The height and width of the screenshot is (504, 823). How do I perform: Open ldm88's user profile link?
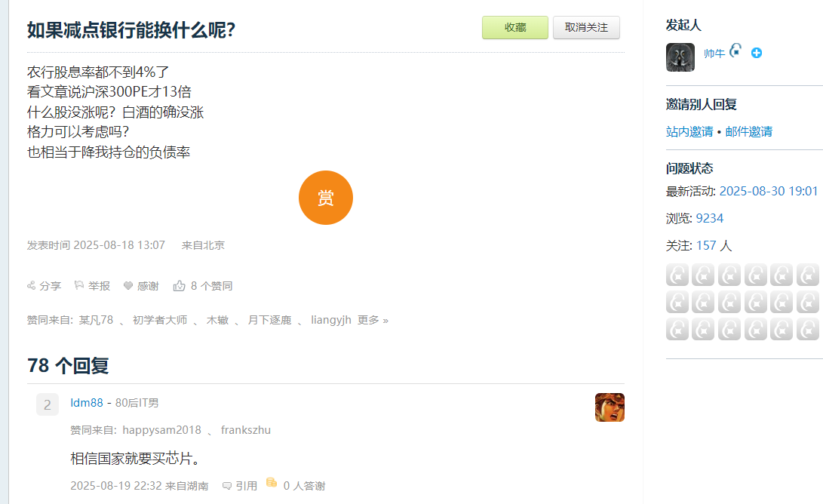point(87,403)
